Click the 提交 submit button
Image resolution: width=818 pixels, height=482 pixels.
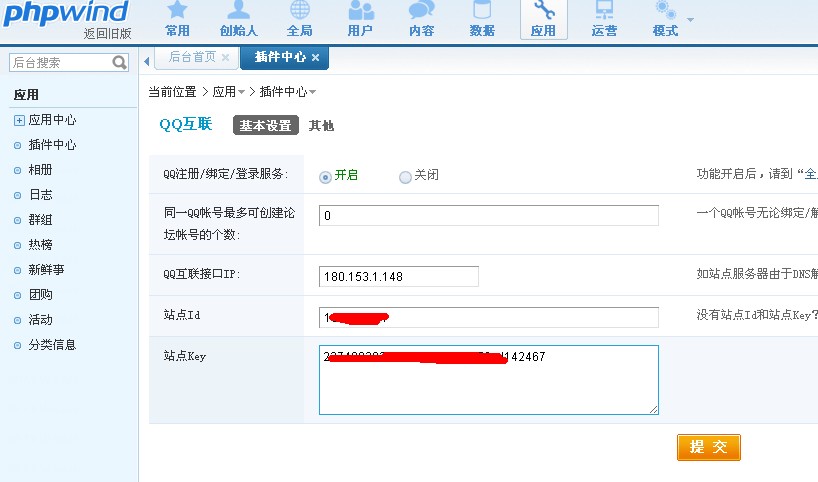708,447
